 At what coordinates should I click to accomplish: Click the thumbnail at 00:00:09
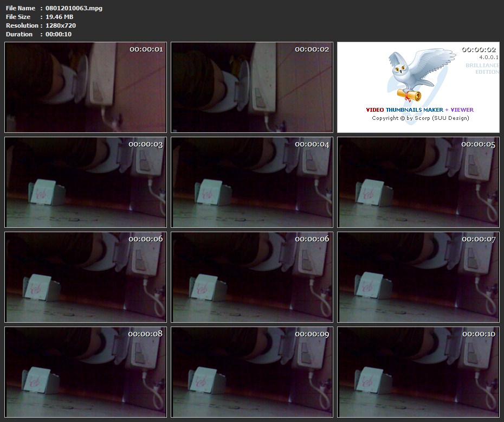coord(252,372)
